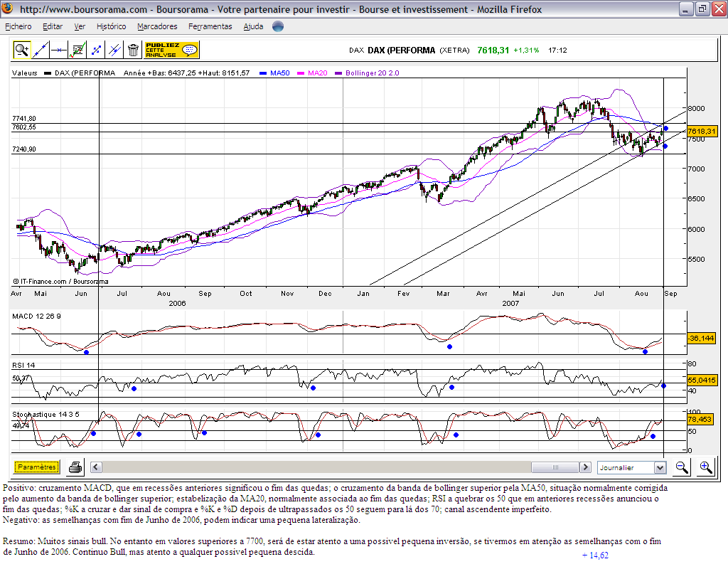Click the 7602,55 price level label
The width and height of the screenshot is (728, 569).
(x=24, y=127)
